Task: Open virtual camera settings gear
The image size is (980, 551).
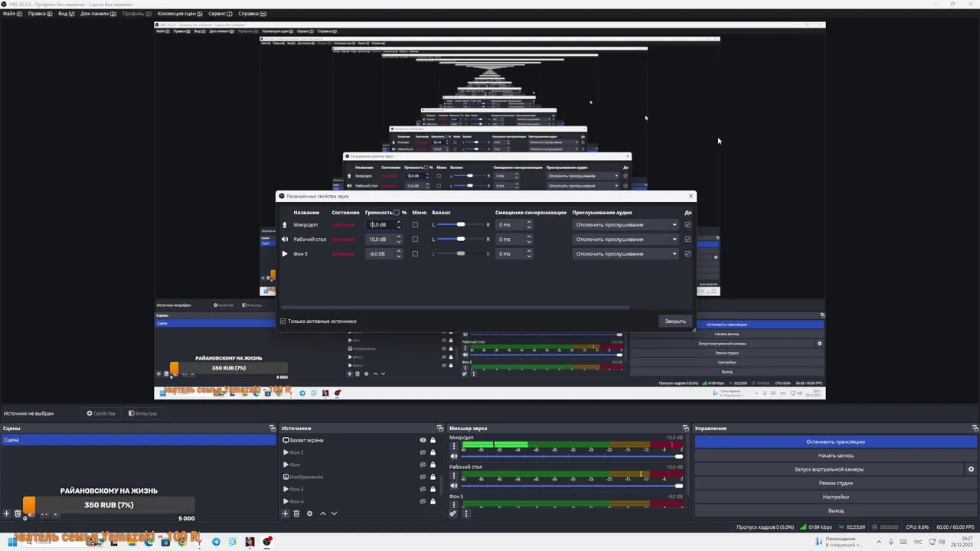Action: [971, 469]
